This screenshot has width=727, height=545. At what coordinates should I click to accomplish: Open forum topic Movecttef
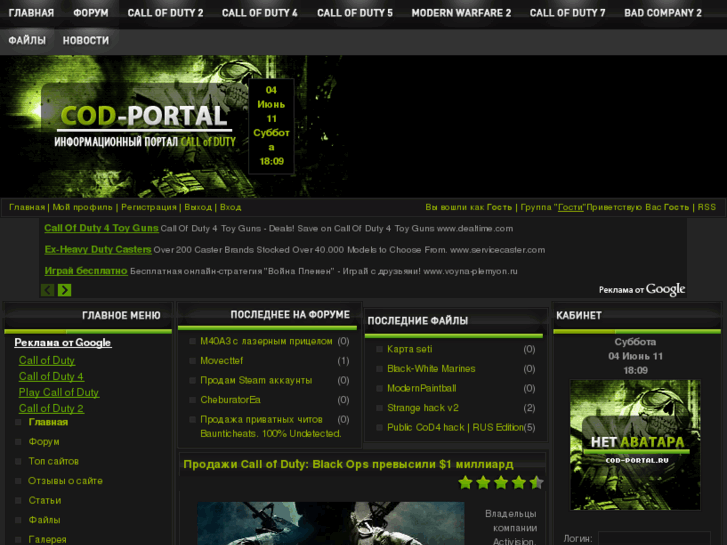pos(221,361)
